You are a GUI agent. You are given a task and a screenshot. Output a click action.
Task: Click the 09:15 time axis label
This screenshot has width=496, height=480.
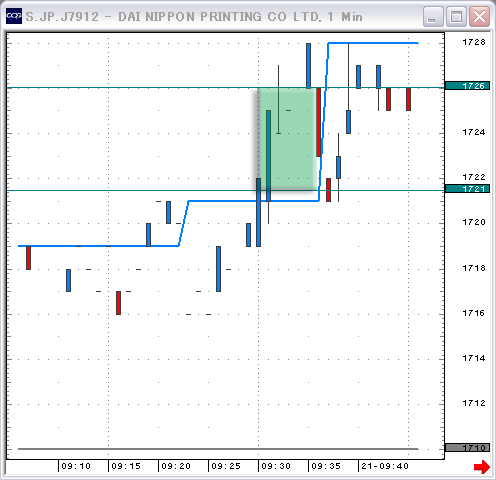coord(126,466)
